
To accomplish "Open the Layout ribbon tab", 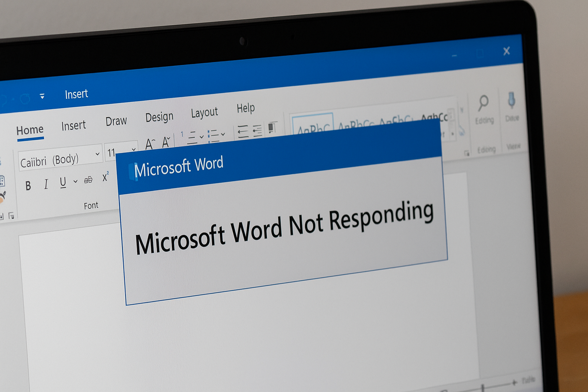I will pyautogui.click(x=204, y=113).
